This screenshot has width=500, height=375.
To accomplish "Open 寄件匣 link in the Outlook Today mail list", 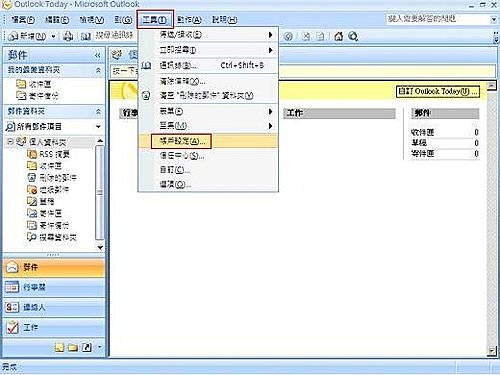I will pyautogui.click(x=422, y=153).
